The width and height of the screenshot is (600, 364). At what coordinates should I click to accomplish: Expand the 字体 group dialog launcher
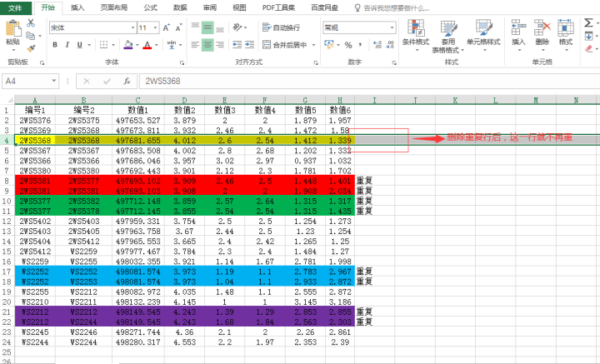tap(182, 62)
